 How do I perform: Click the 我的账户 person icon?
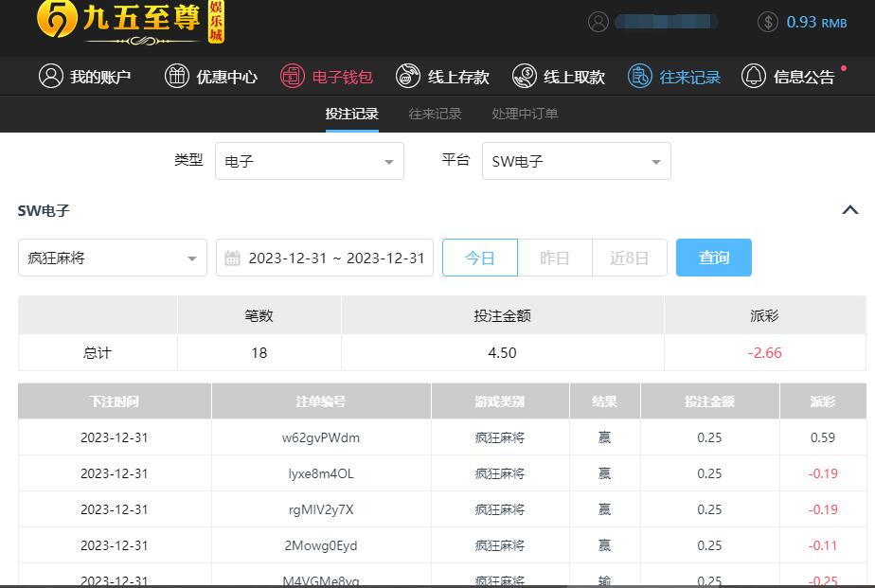click(x=51, y=76)
